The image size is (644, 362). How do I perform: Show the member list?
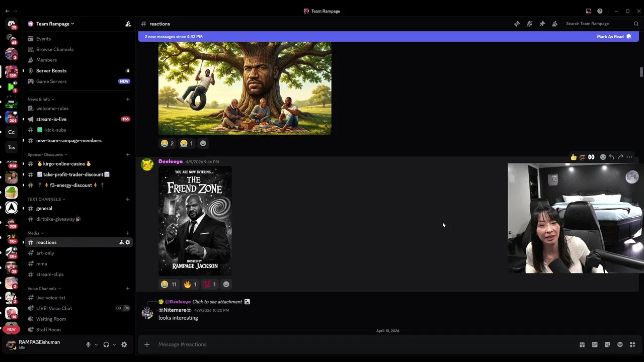click(x=554, y=24)
